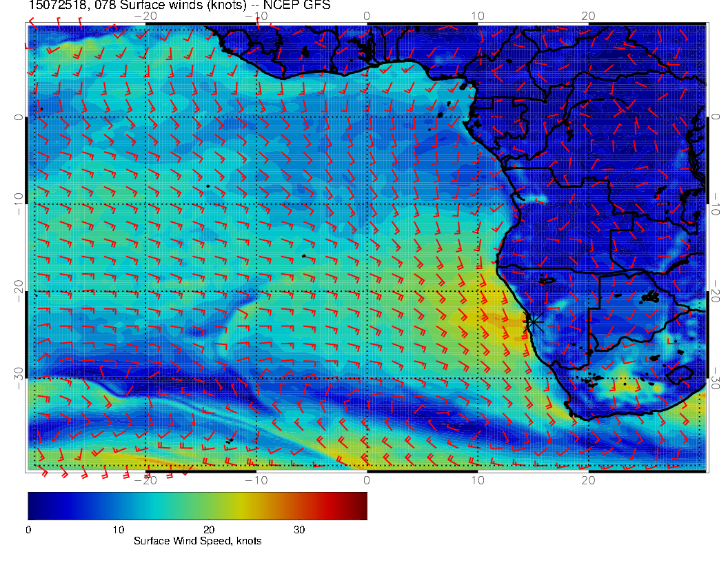Viewport: 728px width, 563px height.
Task: Select the 'Surface Wind Speed, knots' legend caption
Action: coord(197,541)
